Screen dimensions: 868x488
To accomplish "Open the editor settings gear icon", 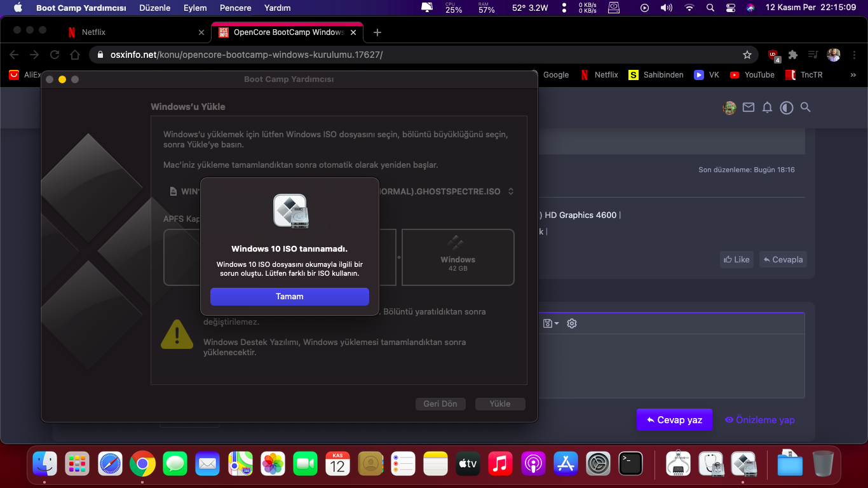I will point(572,323).
